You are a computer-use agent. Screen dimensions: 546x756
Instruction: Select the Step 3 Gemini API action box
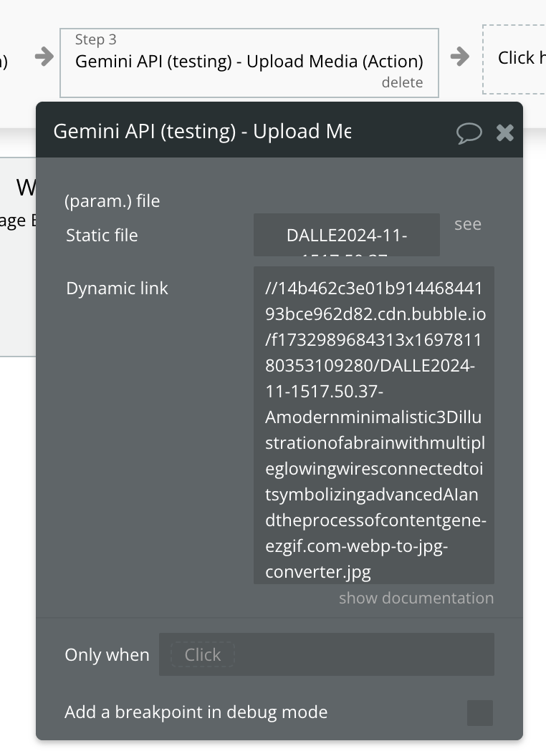click(x=249, y=62)
